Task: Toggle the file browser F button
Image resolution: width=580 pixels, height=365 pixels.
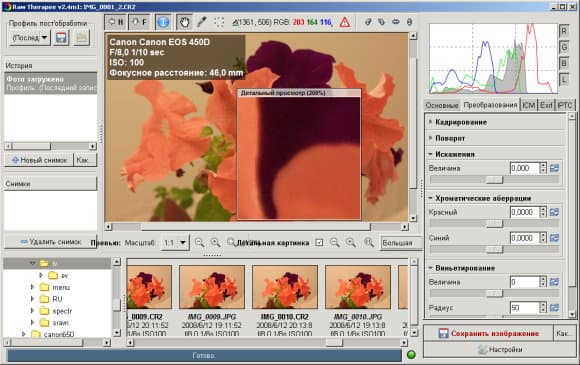Action: click(139, 22)
